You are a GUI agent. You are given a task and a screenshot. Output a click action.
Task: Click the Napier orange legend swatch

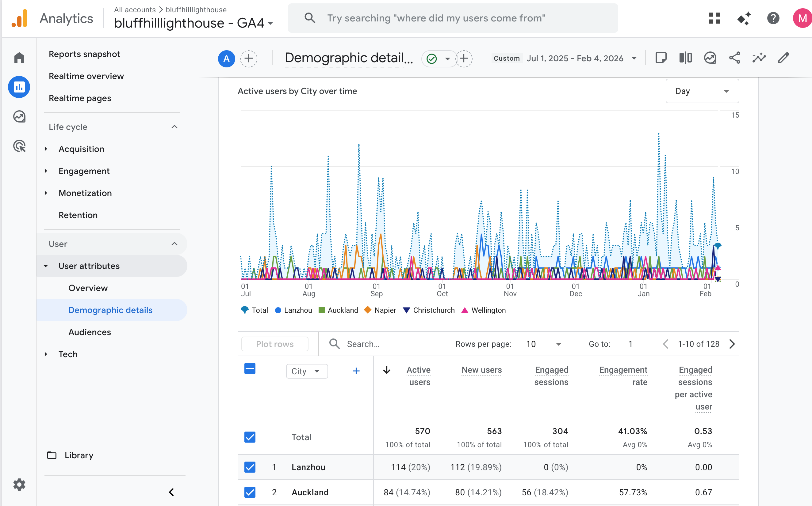[x=367, y=310]
